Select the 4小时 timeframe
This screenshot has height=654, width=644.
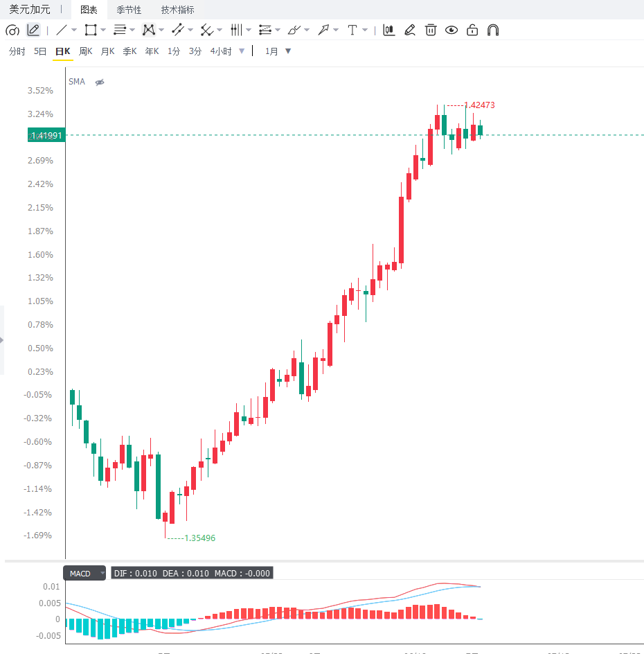pos(221,51)
